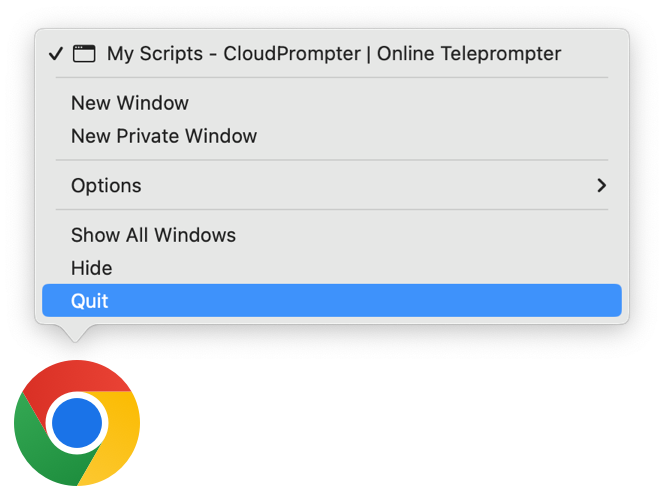Click the small window icon beside My Scripts
This screenshot has height=486, width=664.
point(84,54)
